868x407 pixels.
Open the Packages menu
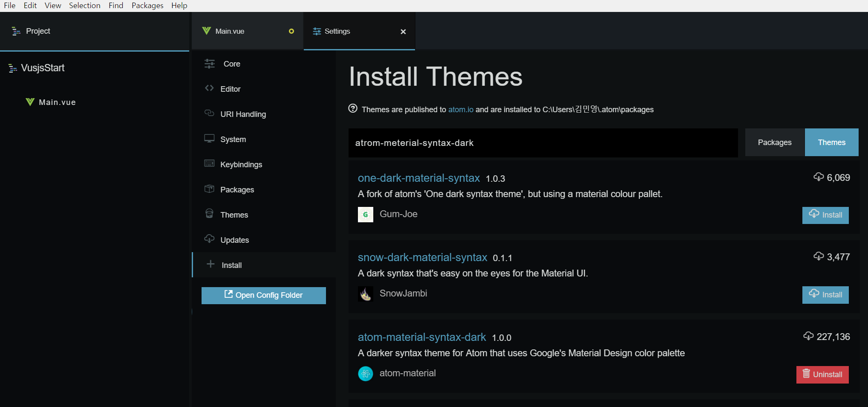coord(147,6)
